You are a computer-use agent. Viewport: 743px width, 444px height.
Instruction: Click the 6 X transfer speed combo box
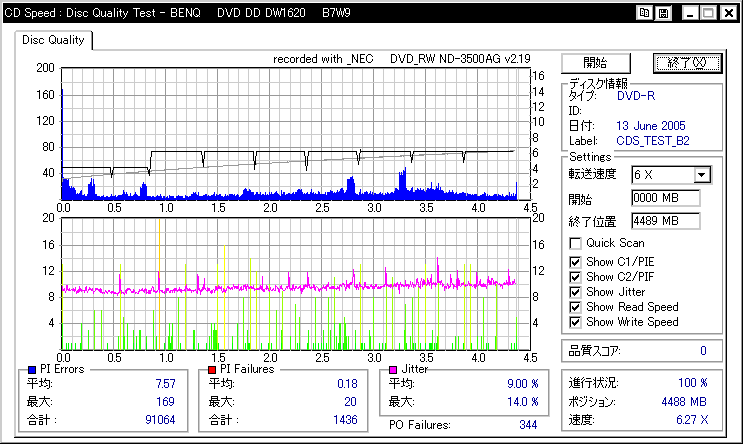click(x=671, y=175)
